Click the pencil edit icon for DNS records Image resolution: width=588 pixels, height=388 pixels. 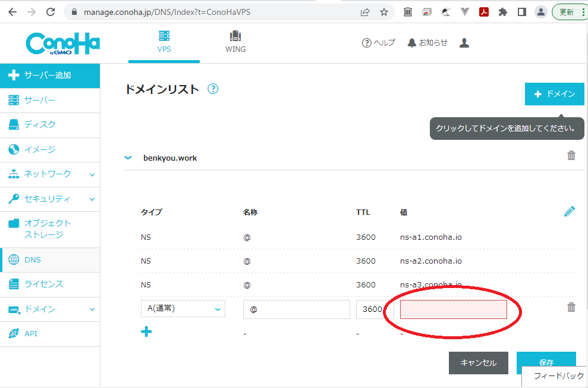point(569,211)
